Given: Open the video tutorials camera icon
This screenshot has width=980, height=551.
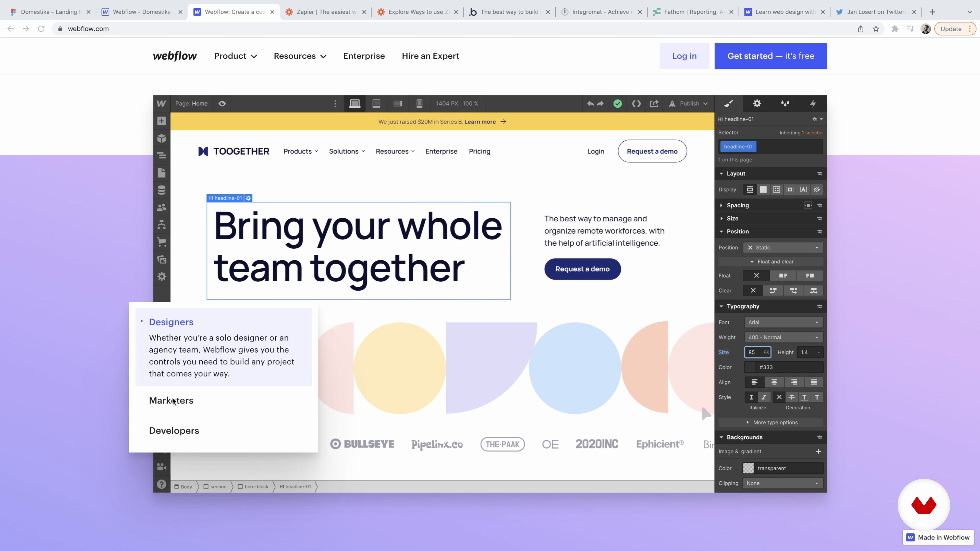Looking at the screenshot, I should pyautogui.click(x=161, y=467).
